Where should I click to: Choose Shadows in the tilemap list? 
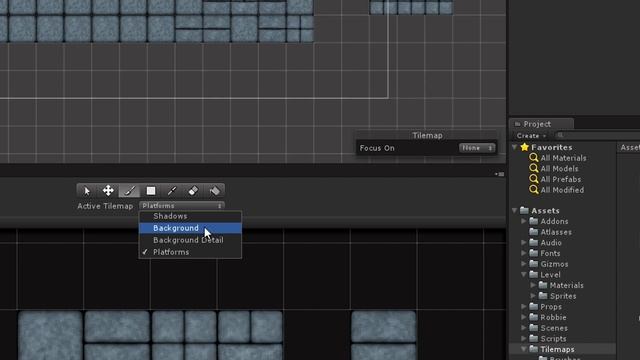(x=190, y=216)
